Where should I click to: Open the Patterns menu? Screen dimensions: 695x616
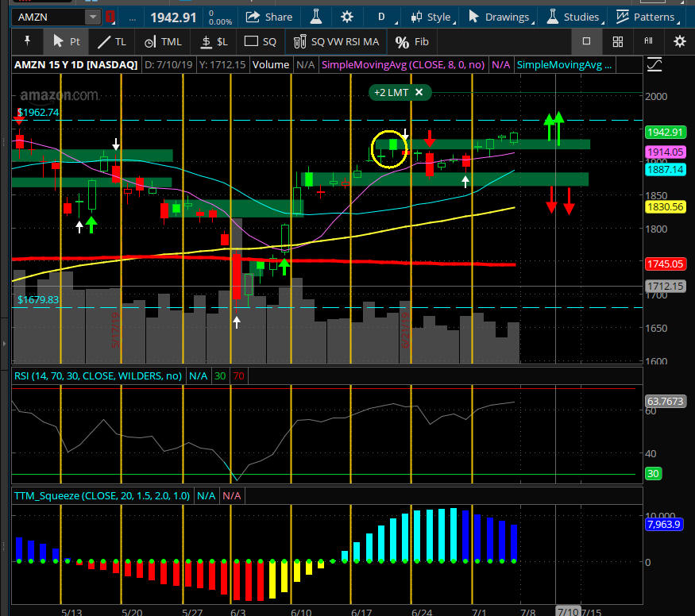pos(645,17)
